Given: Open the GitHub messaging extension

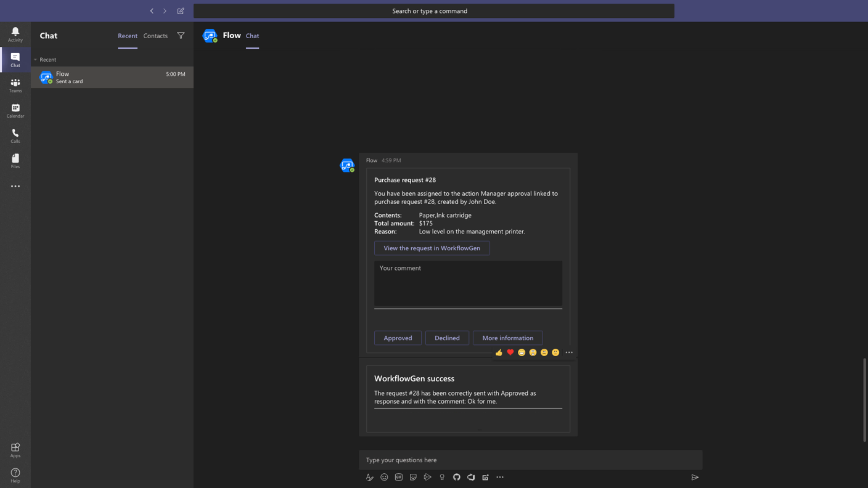Looking at the screenshot, I should click(457, 477).
